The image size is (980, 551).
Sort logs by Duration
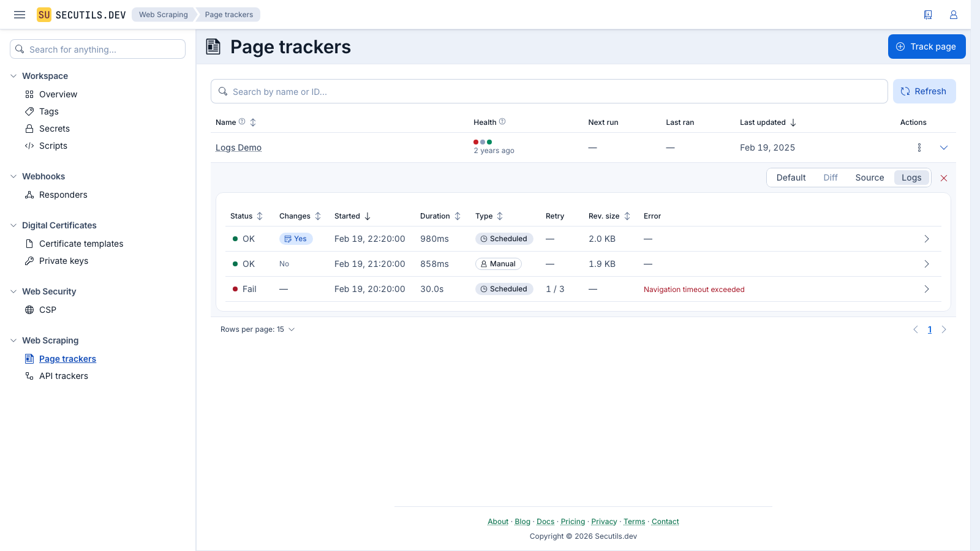pos(440,216)
